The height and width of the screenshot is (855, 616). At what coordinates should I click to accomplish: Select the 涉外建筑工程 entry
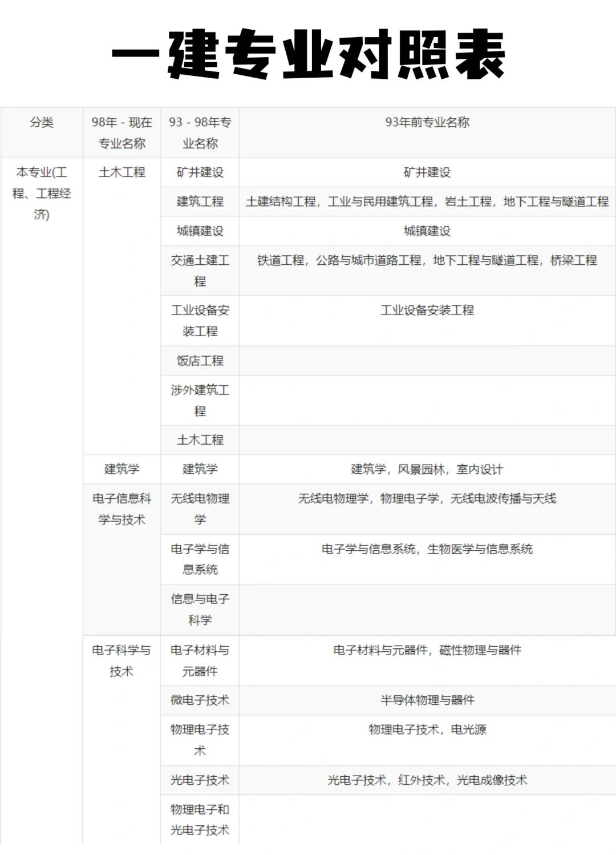click(198, 400)
